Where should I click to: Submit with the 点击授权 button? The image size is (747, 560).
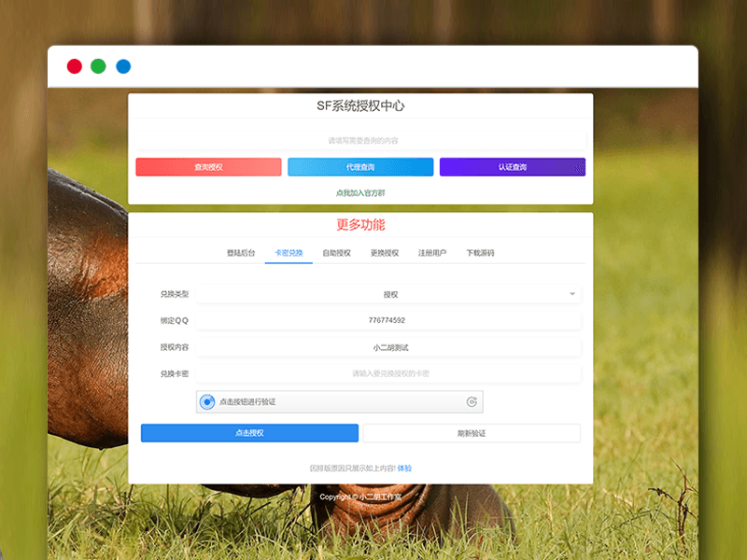249,433
